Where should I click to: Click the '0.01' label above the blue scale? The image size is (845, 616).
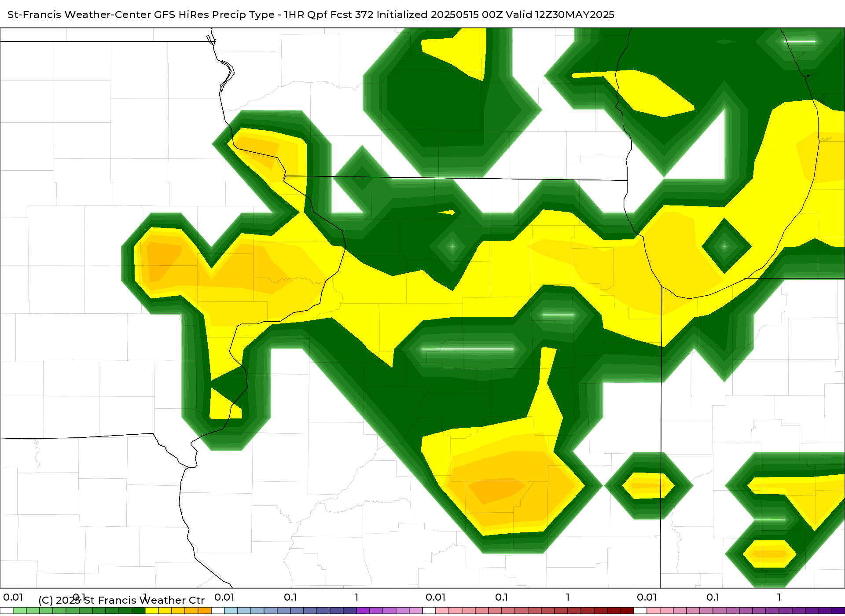tap(224, 597)
